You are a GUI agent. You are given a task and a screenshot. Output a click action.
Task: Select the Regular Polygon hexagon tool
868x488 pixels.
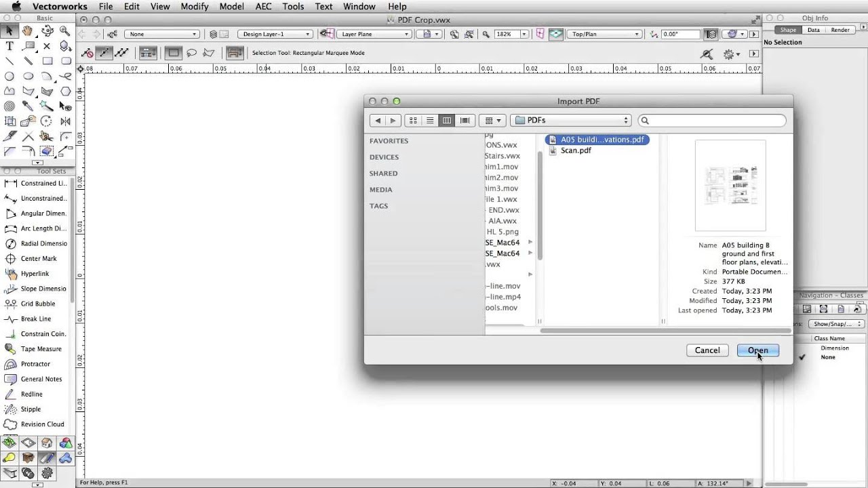[x=65, y=91]
